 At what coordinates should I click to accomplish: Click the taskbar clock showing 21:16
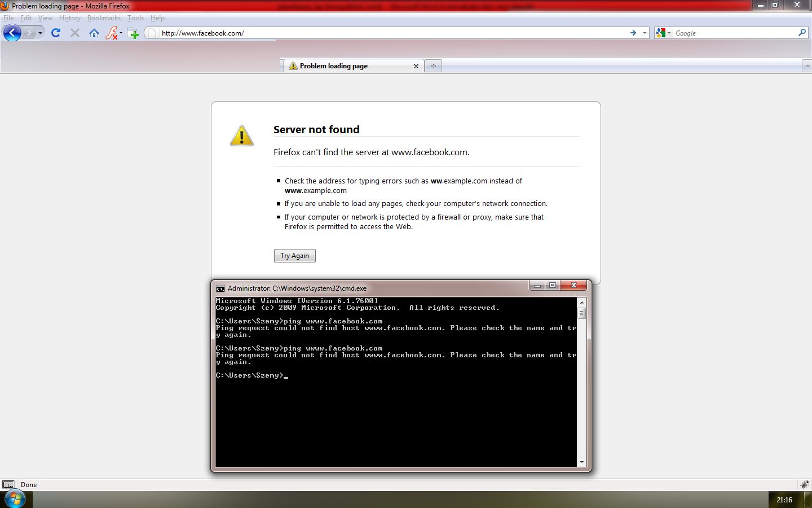[784, 500]
